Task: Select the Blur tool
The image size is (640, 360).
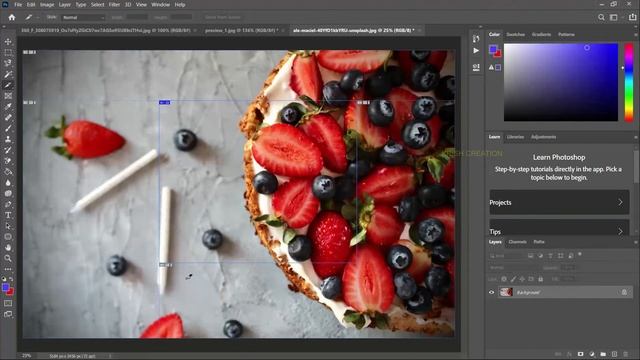Action: [8, 182]
